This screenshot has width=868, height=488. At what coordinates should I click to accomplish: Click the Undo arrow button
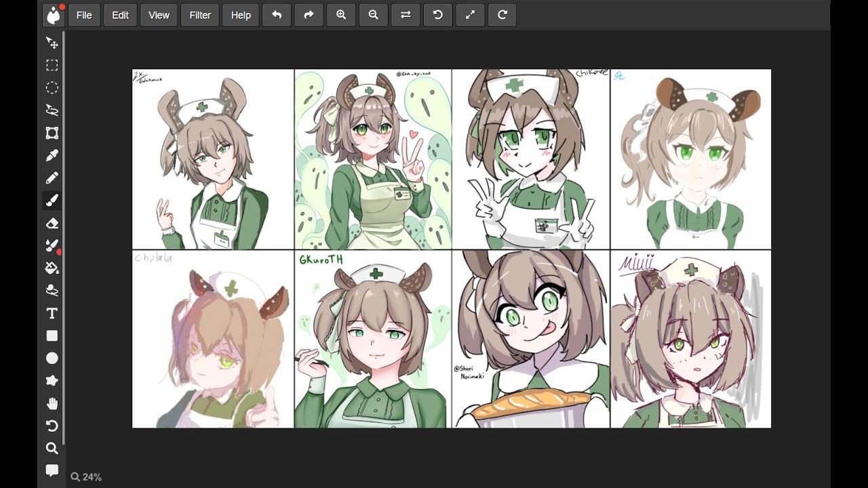point(277,15)
